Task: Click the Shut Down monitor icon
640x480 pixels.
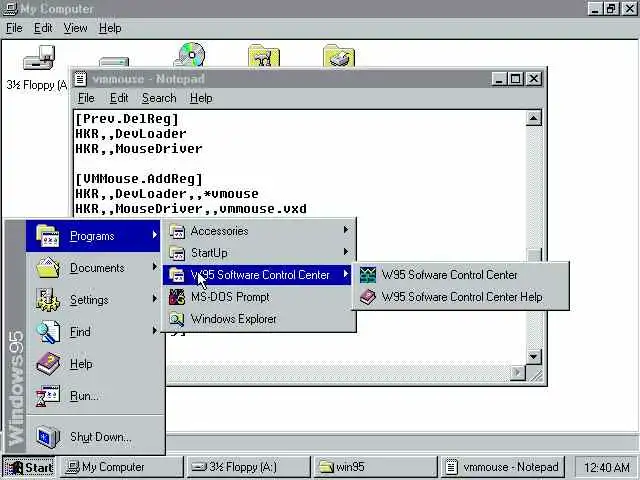Action: point(48,437)
